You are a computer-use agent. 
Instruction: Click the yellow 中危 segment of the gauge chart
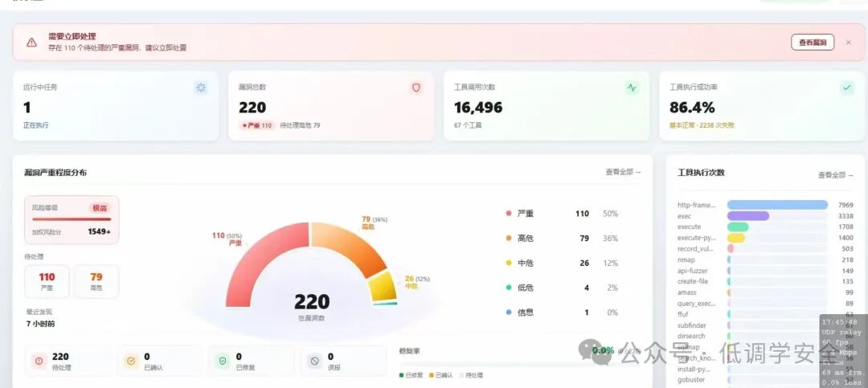click(382, 286)
